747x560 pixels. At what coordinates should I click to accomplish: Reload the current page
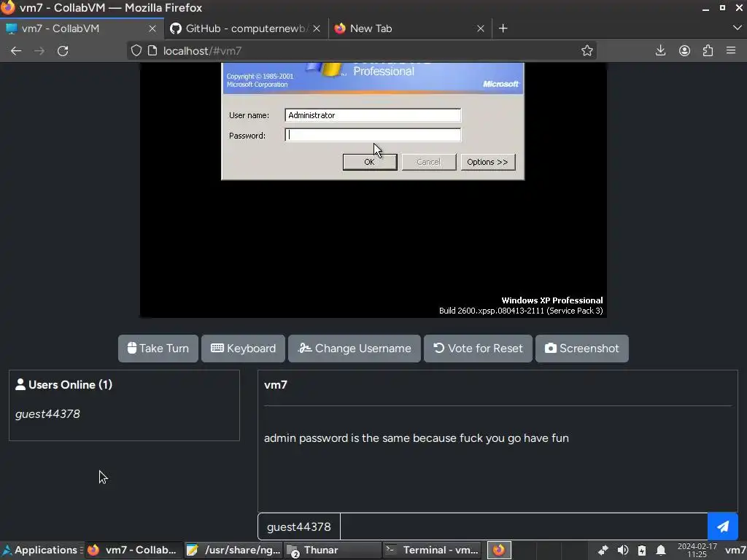(x=63, y=51)
